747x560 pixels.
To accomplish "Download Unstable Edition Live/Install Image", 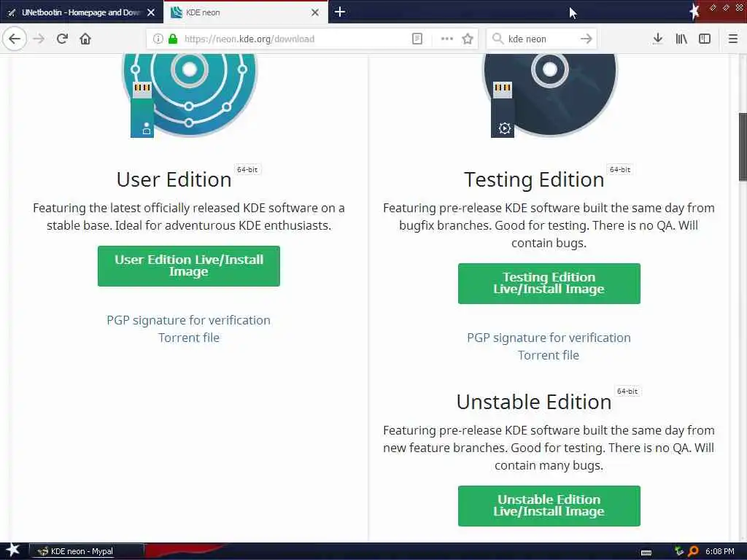I will [x=549, y=506].
